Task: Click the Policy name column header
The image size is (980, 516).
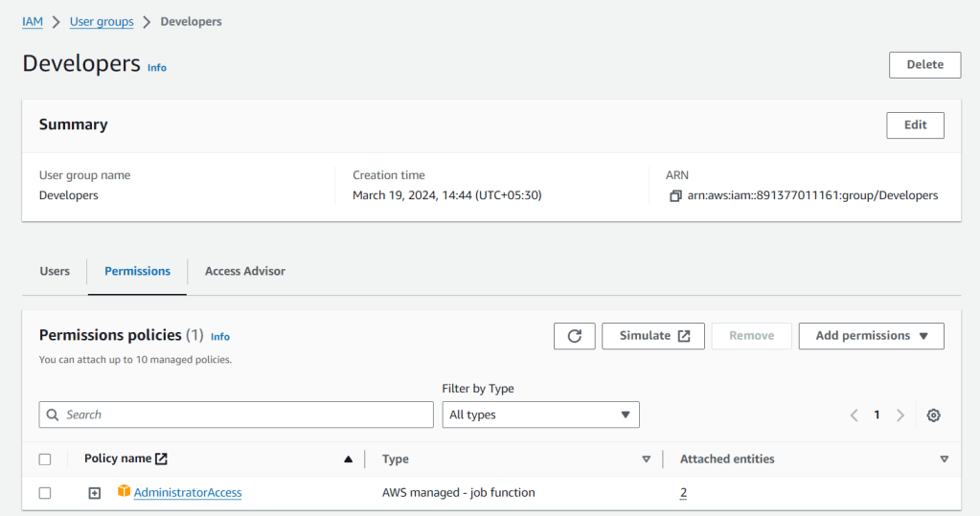Action: pyautogui.click(x=118, y=459)
